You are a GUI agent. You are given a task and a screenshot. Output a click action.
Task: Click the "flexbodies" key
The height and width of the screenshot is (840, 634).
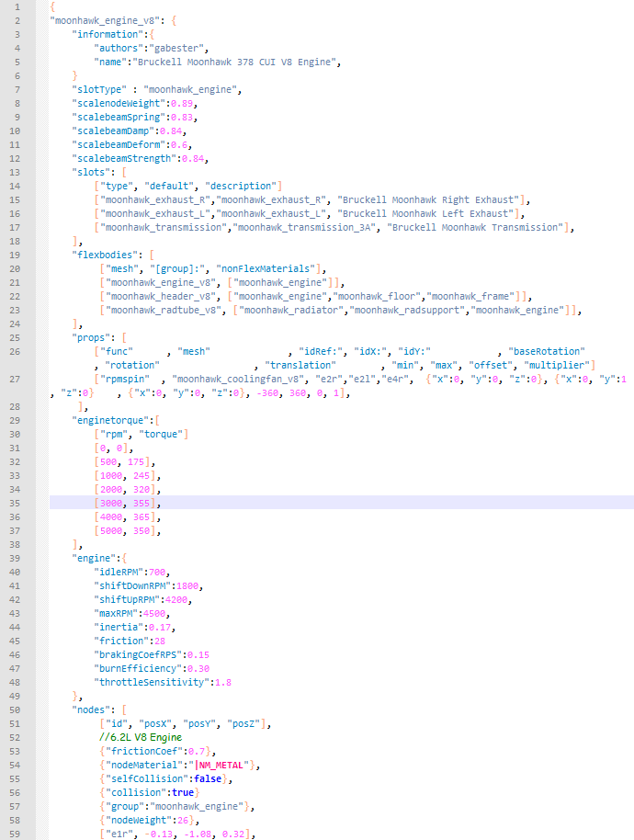tap(108, 255)
